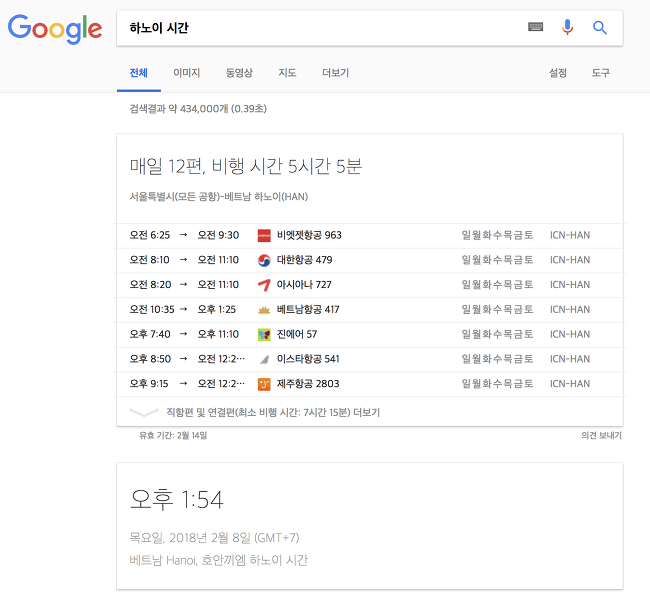Click weekdays 일월화수목금토 in 베트남항공 row
Image resolution: width=650 pixels, height=593 pixels.
click(x=497, y=310)
